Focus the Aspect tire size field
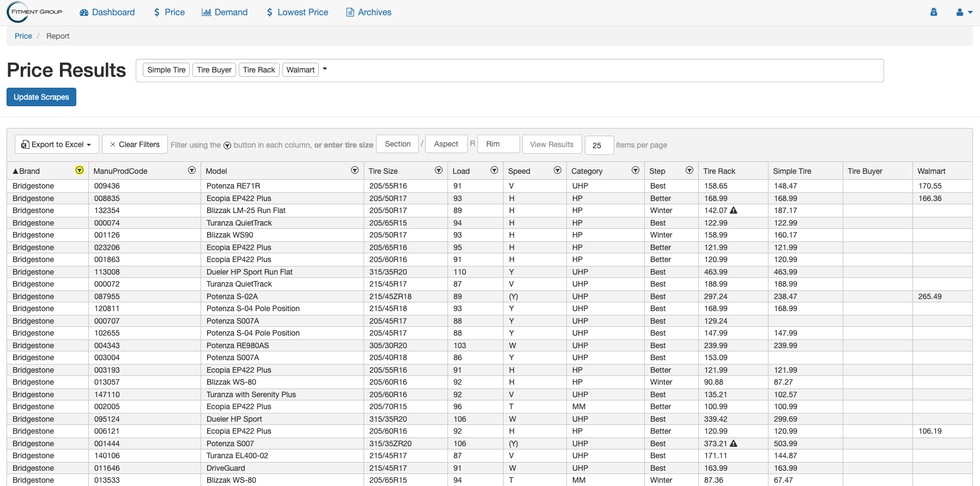980x486 pixels. point(446,144)
